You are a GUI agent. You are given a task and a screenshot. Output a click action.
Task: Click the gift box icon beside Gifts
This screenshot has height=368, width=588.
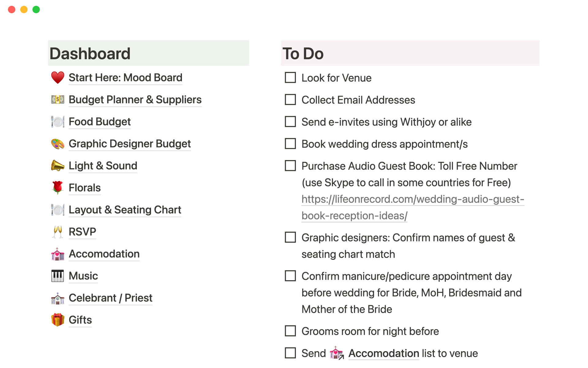coord(58,320)
